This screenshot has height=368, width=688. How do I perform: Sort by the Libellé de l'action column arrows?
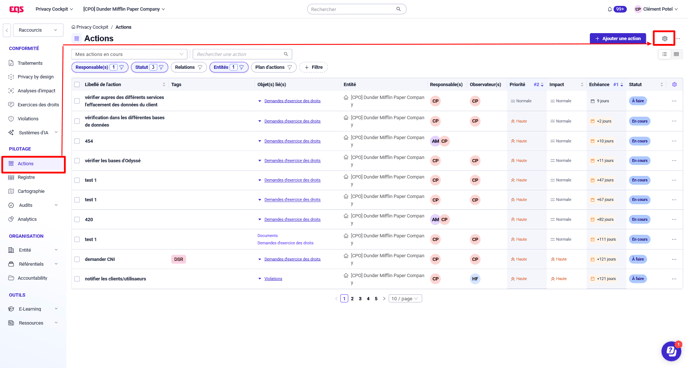pyautogui.click(x=164, y=85)
